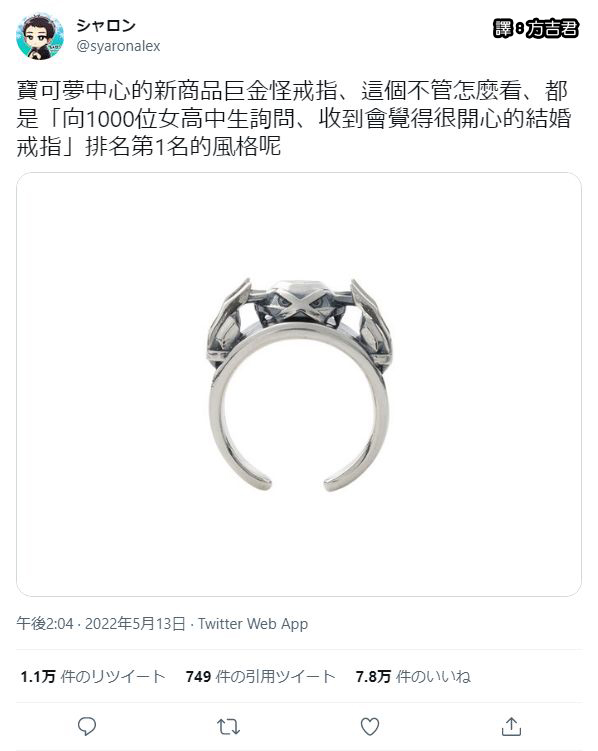Click the reply speech bubble icon
The height and width of the screenshot is (751, 598).
pyautogui.click(x=87, y=726)
